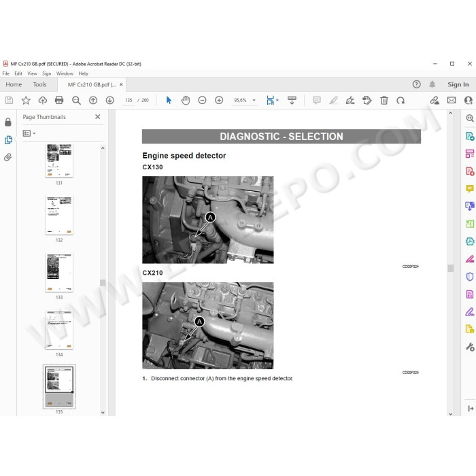Open the search tool in the right pane
This screenshot has width=476, height=476.
click(470, 118)
